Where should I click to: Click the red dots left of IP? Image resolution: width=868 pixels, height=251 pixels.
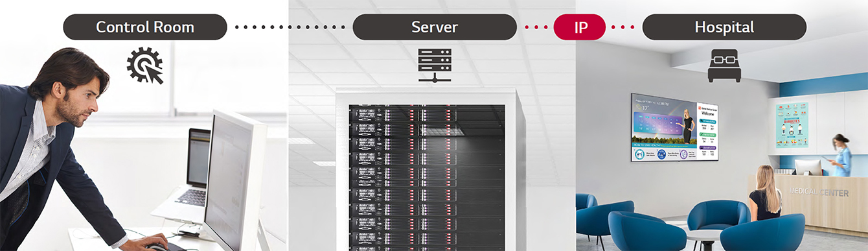pos(535,27)
